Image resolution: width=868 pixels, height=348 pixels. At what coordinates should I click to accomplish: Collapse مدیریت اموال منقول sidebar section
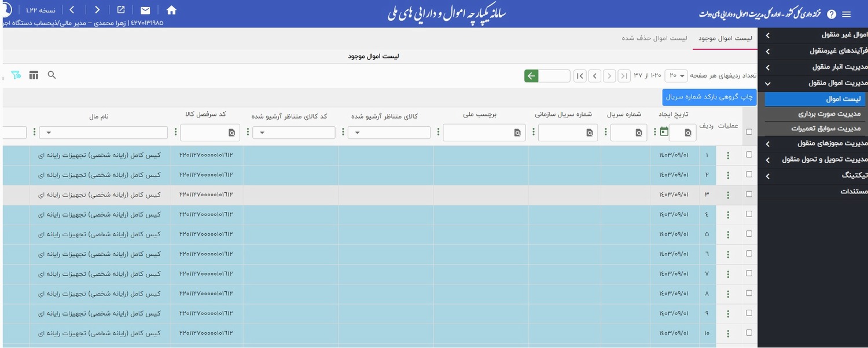click(812, 83)
